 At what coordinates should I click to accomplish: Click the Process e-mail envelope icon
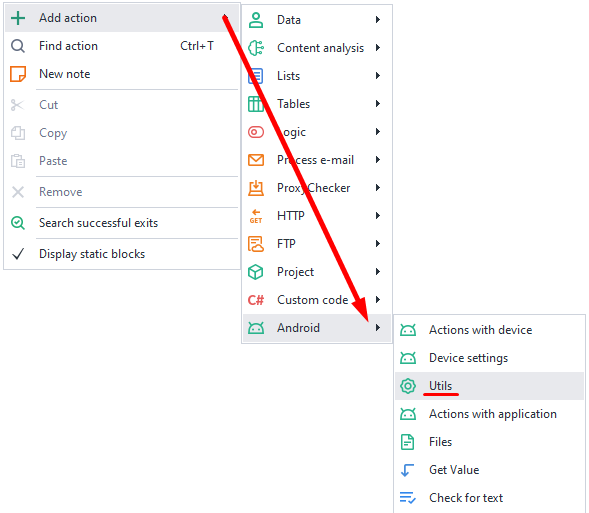(256, 160)
